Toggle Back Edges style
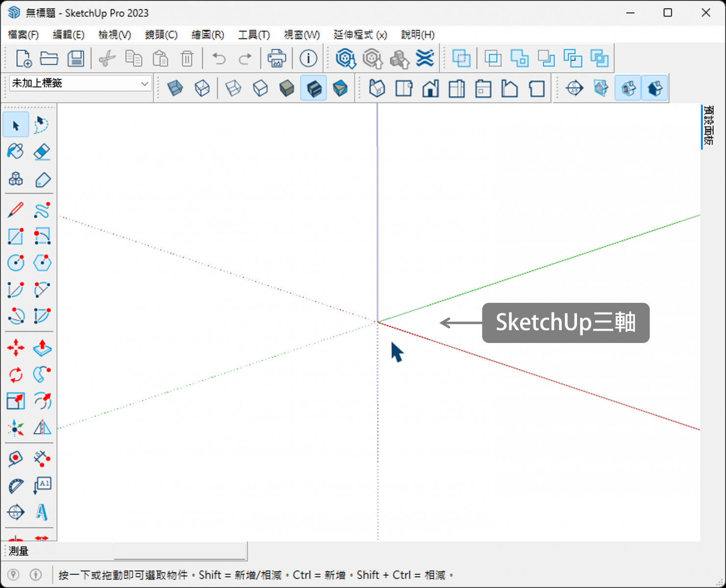This screenshot has height=588, width=726. pyautogui.click(x=202, y=89)
